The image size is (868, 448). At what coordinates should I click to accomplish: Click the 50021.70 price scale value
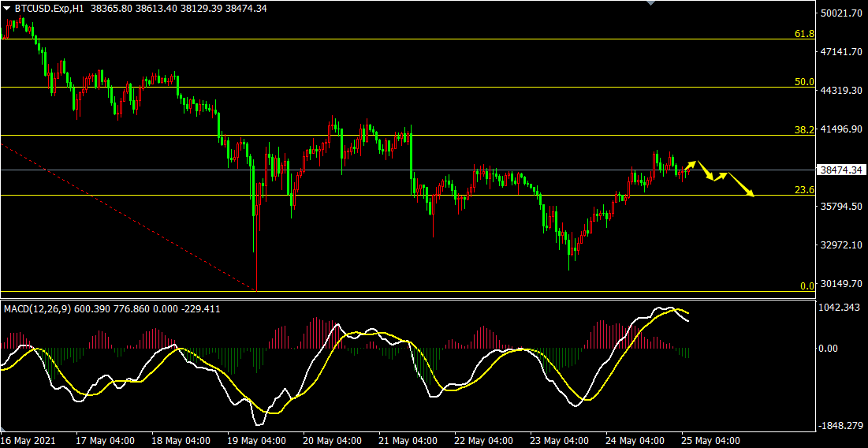click(x=843, y=13)
